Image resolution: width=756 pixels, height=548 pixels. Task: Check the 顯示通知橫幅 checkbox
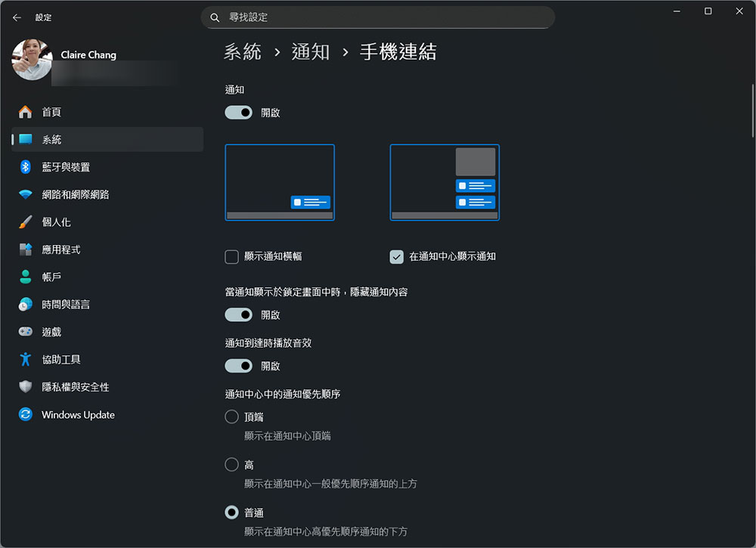tap(231, 257)
